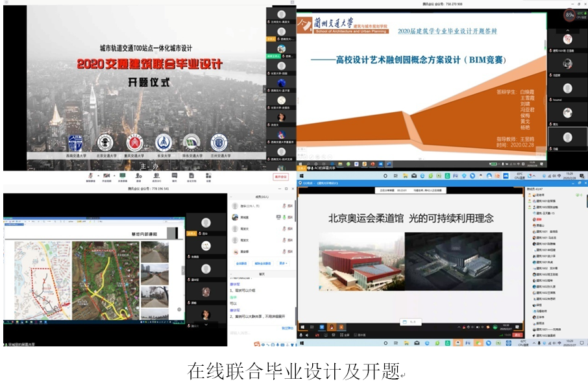Open the 设置 settings icon in meeting toolbar
Screen dimensions: 588x384
(x=208, y=176)
